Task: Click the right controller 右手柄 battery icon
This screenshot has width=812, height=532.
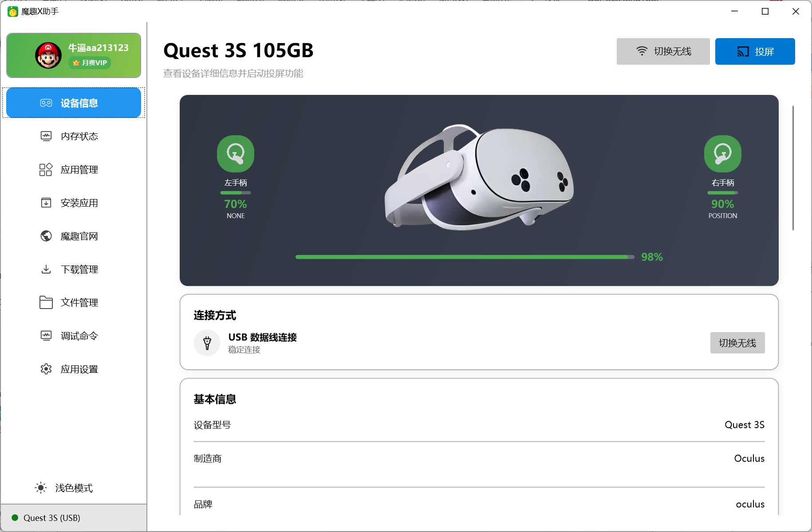Action: [x=722, y=153]
